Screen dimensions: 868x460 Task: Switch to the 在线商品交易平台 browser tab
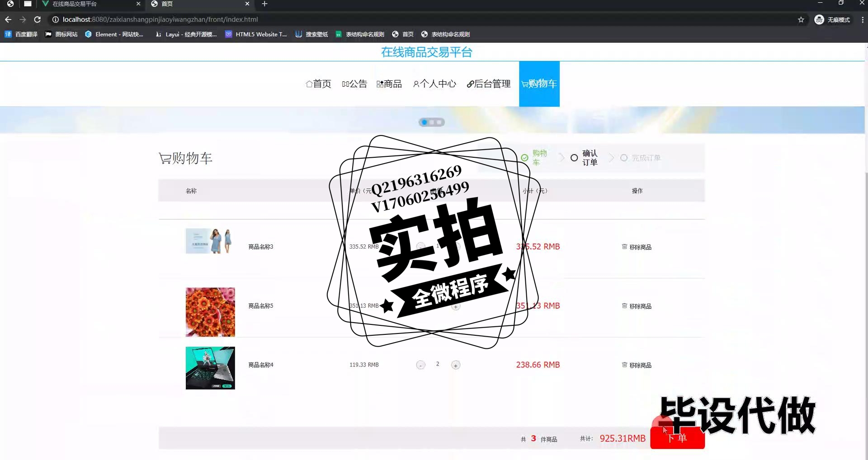coord(90,4)
